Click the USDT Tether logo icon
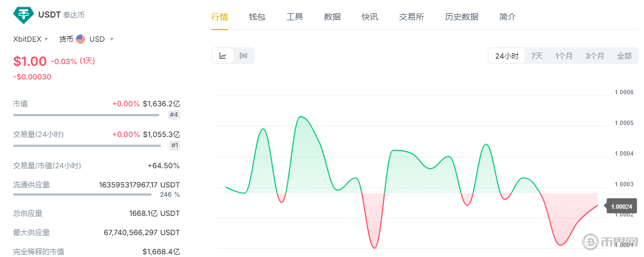 [x=23, y=15]
